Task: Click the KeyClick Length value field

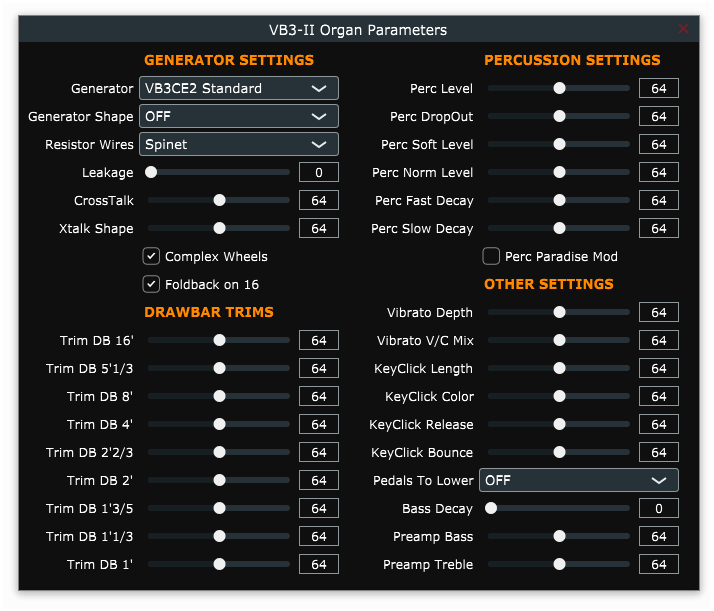Action: pyautogui.click(x=659, y=368)
